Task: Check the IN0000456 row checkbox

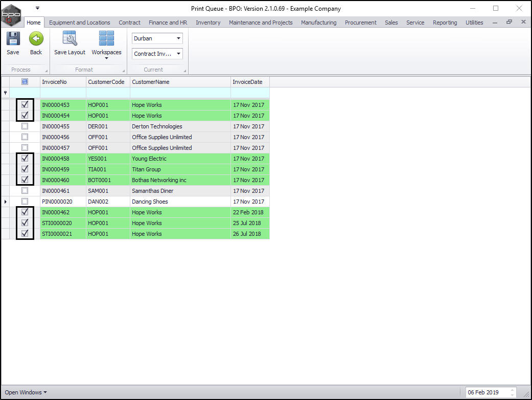Action: pyautogui.click(x=25, y=137)
